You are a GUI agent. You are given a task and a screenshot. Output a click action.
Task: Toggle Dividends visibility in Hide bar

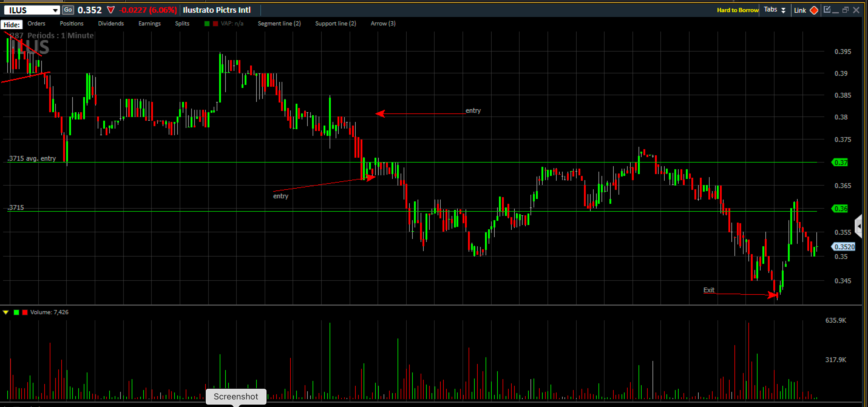pos(111,24)
